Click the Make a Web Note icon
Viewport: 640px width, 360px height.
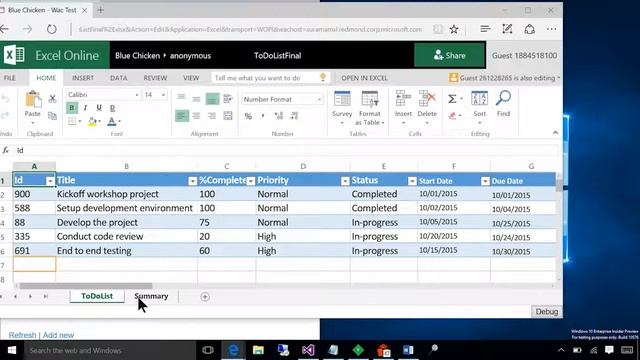[507, 29]
